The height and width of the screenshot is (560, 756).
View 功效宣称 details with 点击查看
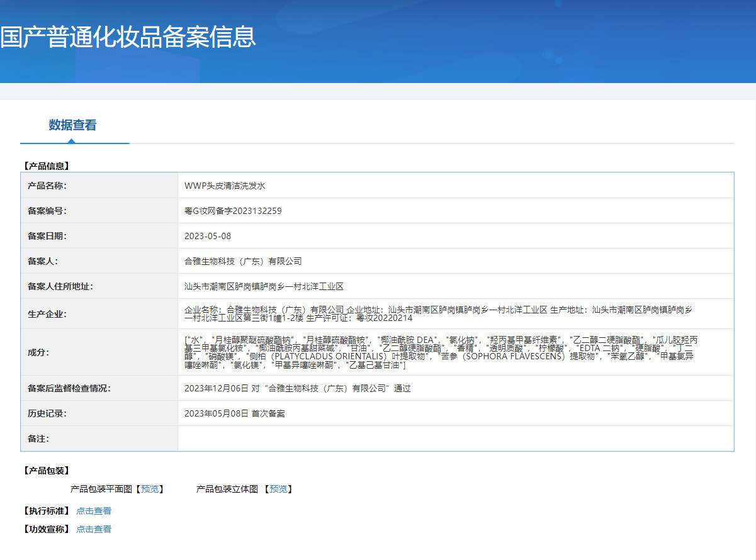(93, 529)
